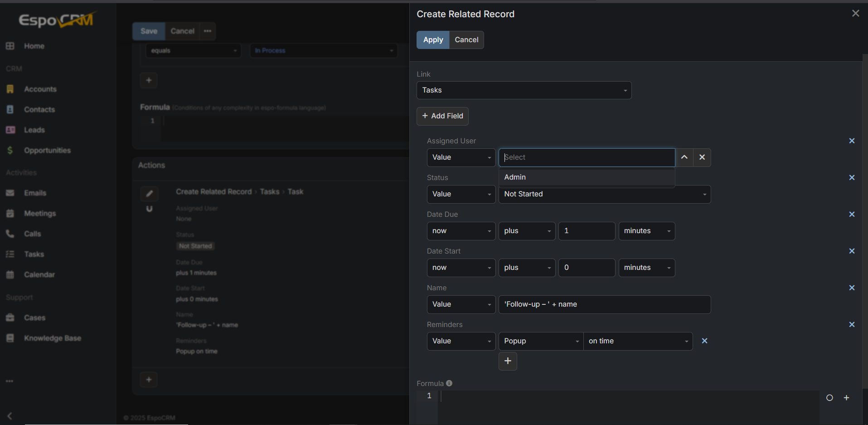Image resolution: width=868 pixels, height=425 pixels.
Task: Click the Add Field button
Action: click(442, 116)
